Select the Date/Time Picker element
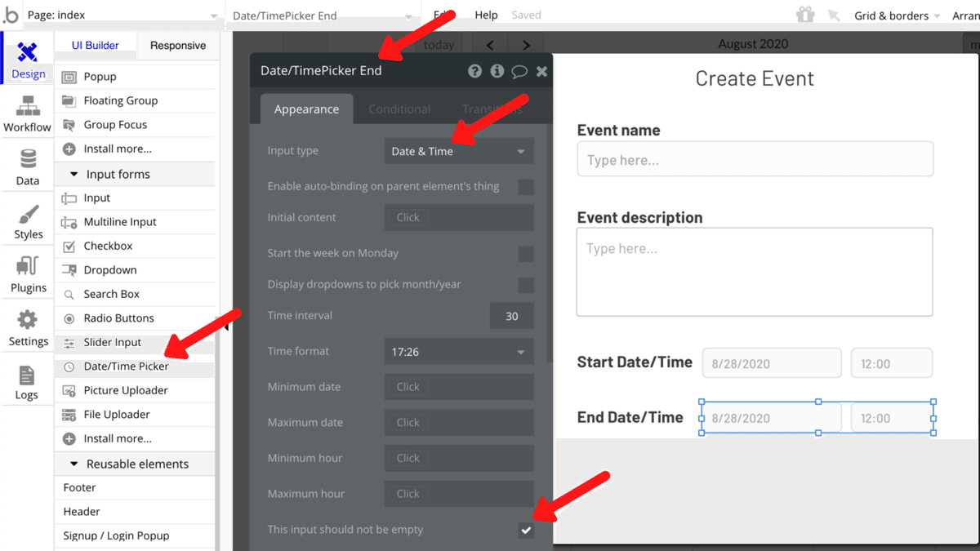 (136, 367)
